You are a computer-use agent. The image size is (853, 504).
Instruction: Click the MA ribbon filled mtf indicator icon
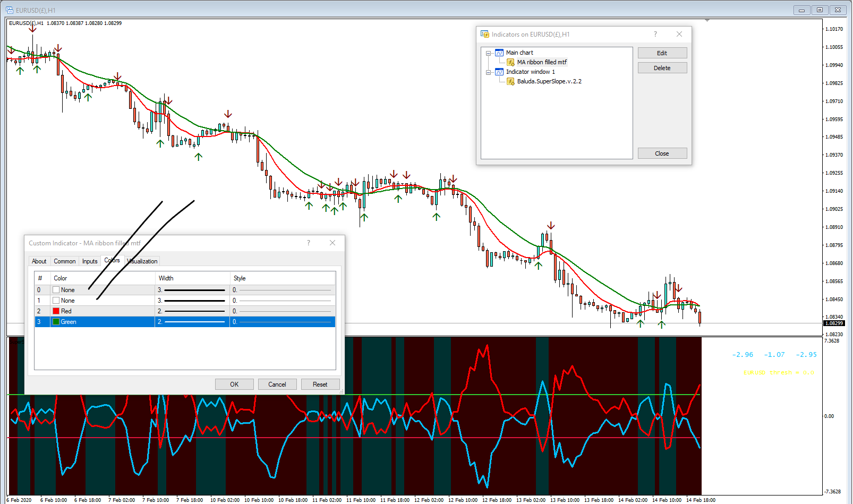click(x=510, y=62)
